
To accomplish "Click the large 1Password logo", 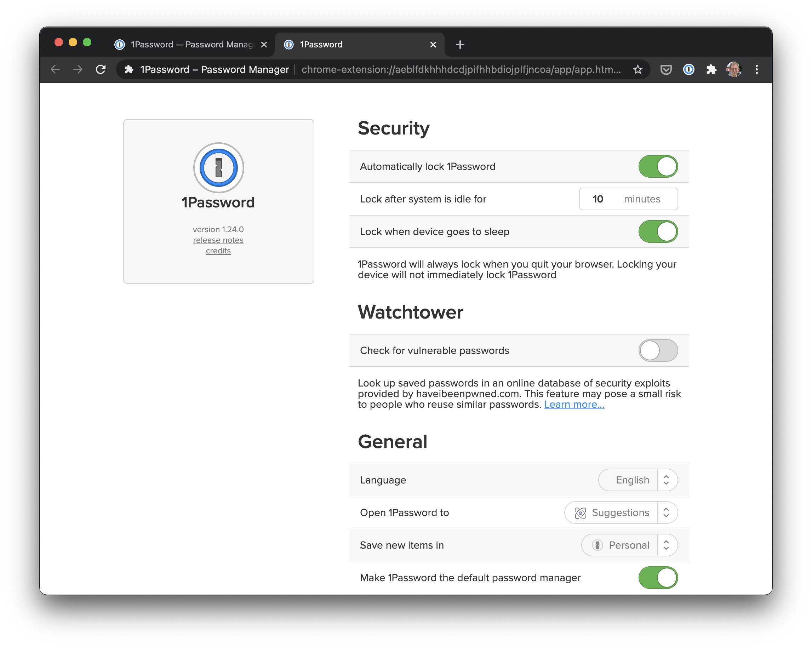I will click(218, 167).
